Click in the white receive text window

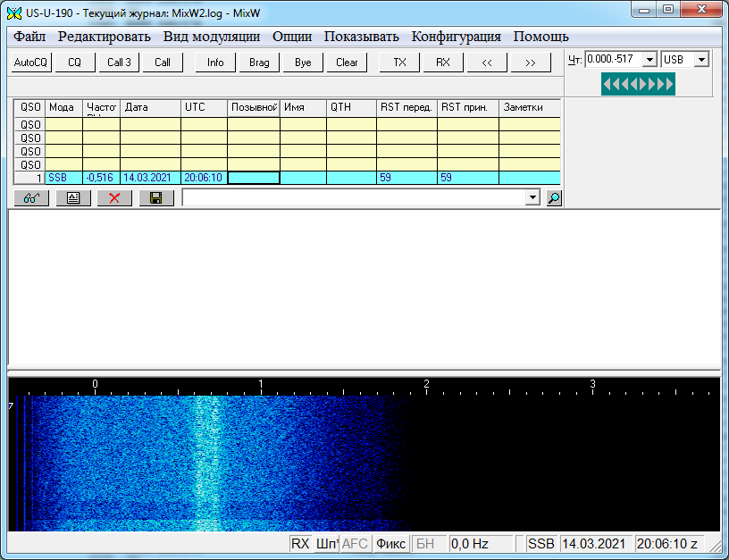point(364,288)
